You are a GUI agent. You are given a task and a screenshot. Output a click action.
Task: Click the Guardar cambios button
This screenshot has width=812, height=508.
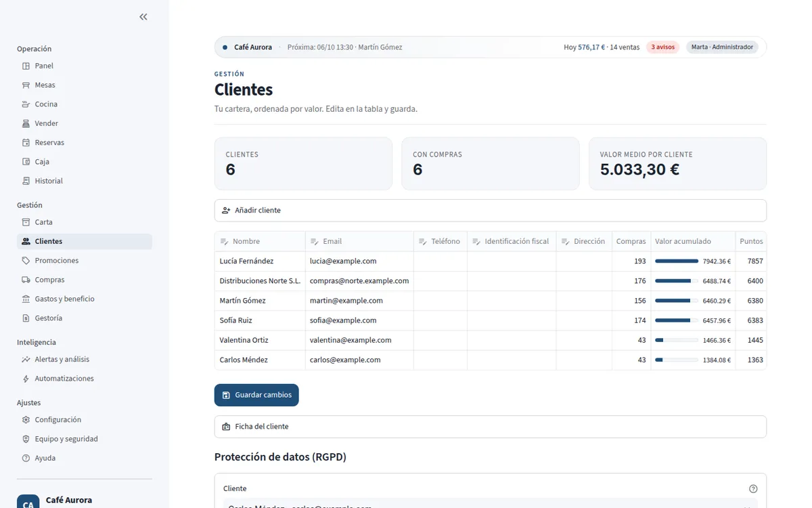(256, 395)
